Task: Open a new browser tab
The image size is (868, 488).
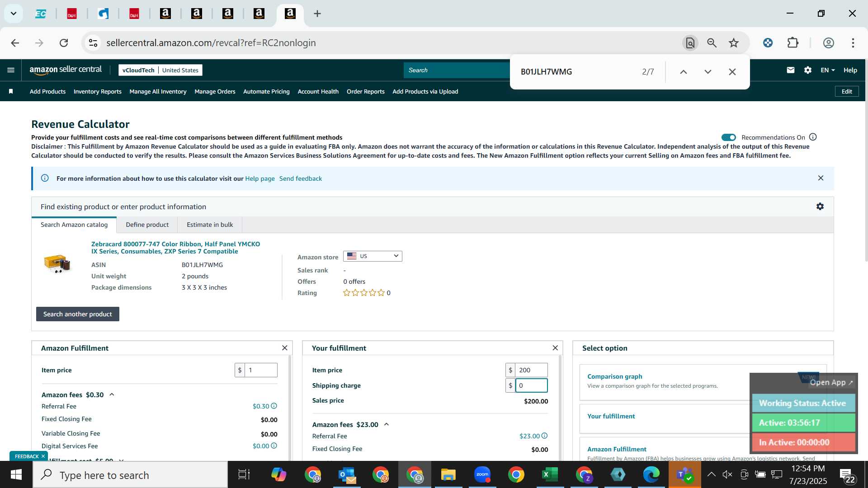Action: (x=317, y=14)
